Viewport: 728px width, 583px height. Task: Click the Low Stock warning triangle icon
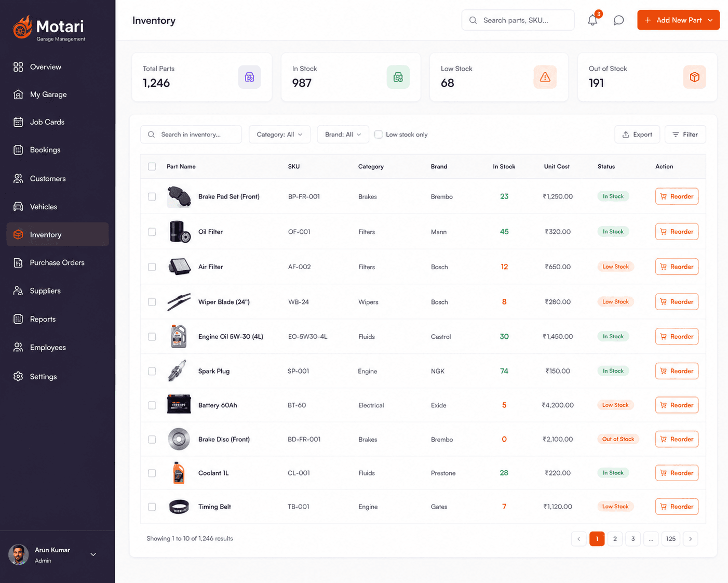click(x=545, y=77)
